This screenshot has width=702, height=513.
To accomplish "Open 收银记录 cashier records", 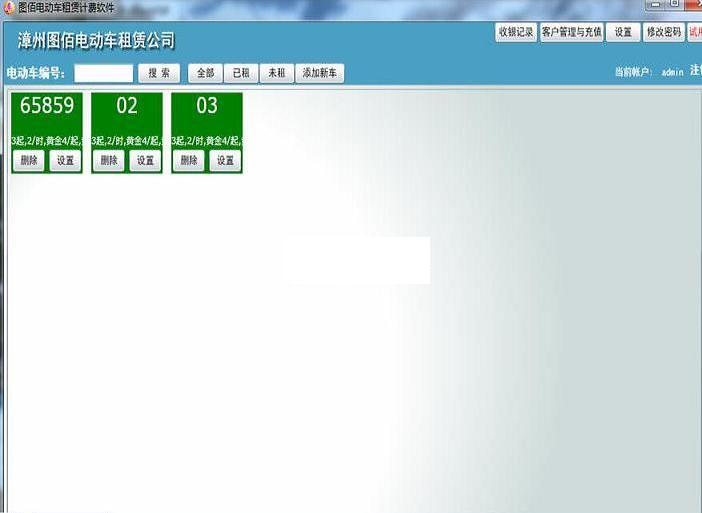I will coord(516,32).
